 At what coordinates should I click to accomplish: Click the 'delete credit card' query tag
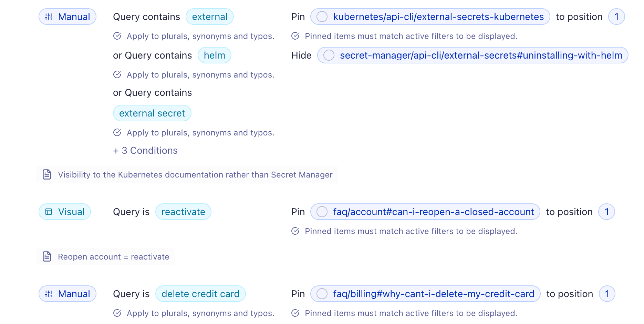pos(200,294)
